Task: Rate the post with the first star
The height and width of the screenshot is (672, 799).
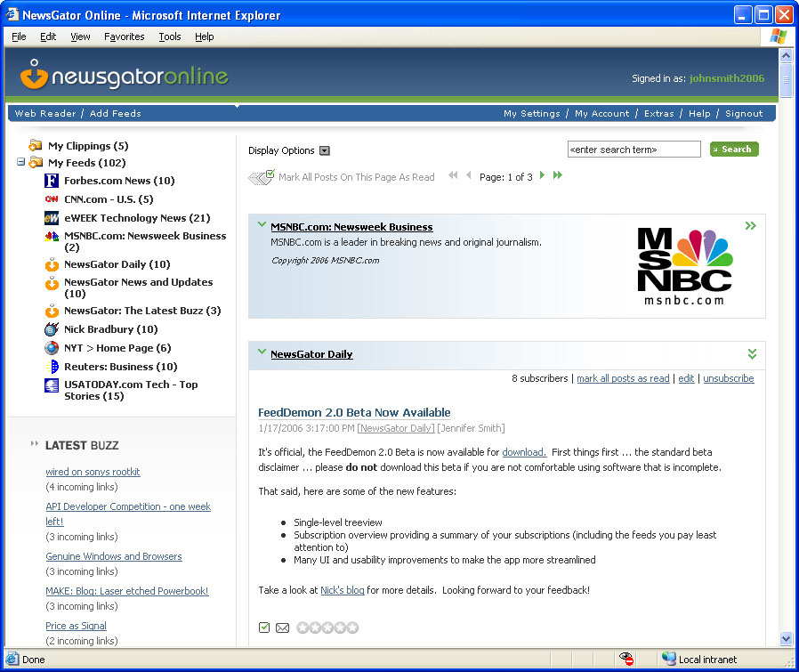Action: click(x=303, y=627)
